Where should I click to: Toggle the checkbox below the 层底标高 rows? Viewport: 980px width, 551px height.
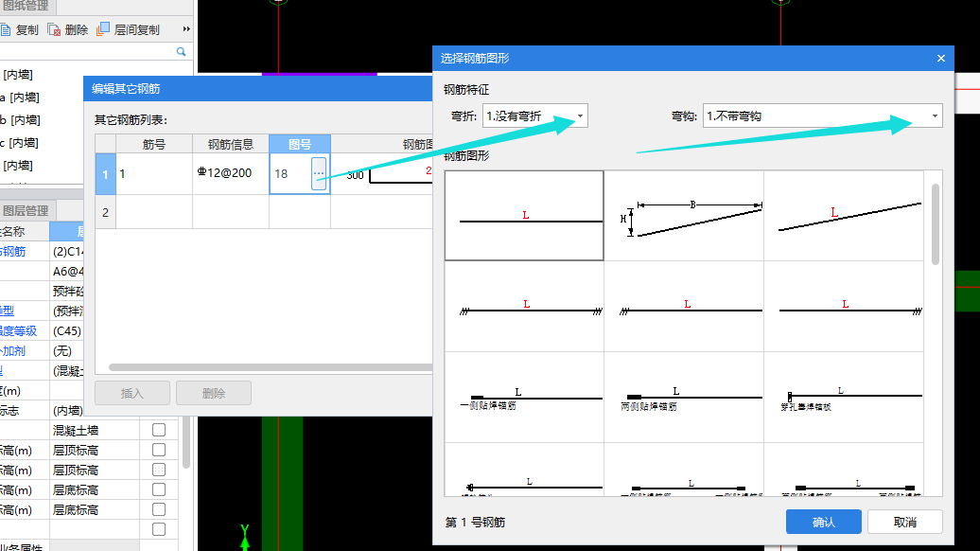point(159,529)
